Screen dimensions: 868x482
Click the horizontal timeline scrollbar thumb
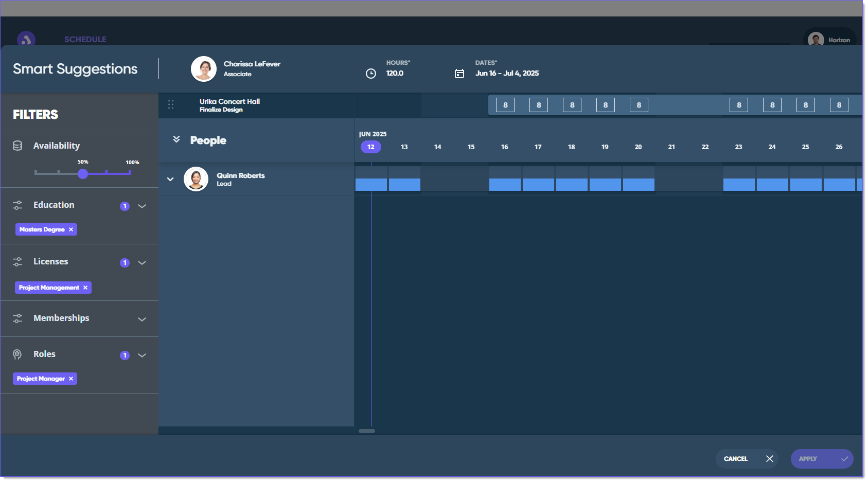pos(367,431)
